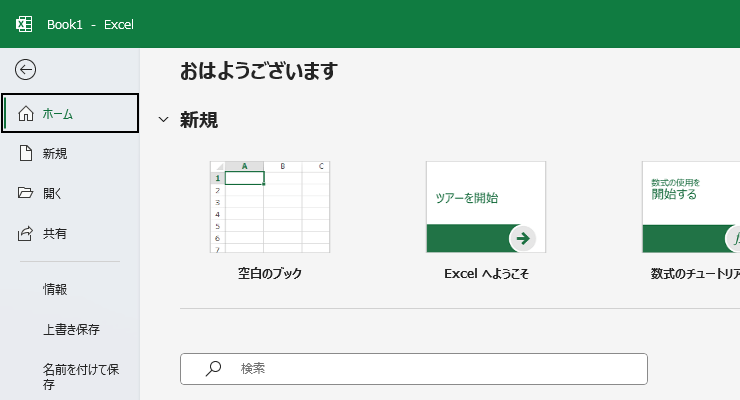Choose 名前を付けて保存 in sidebar

click(x=81, y=376)
